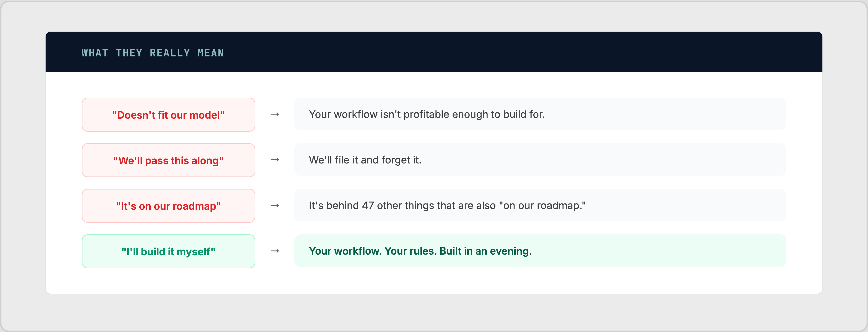
Task: Click the word "MEAN" in header
Action: 210,53
